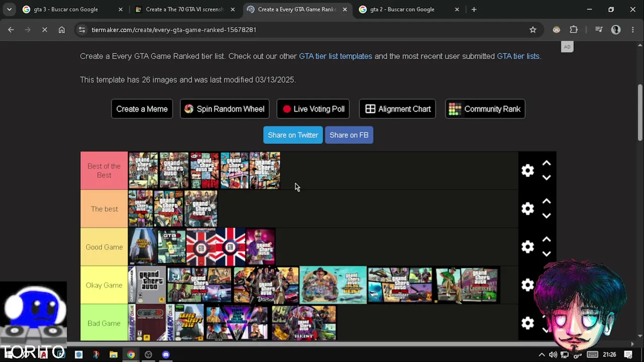Select the purple cover in Good Game row
The image size is (644, 362).
[260, 247]
